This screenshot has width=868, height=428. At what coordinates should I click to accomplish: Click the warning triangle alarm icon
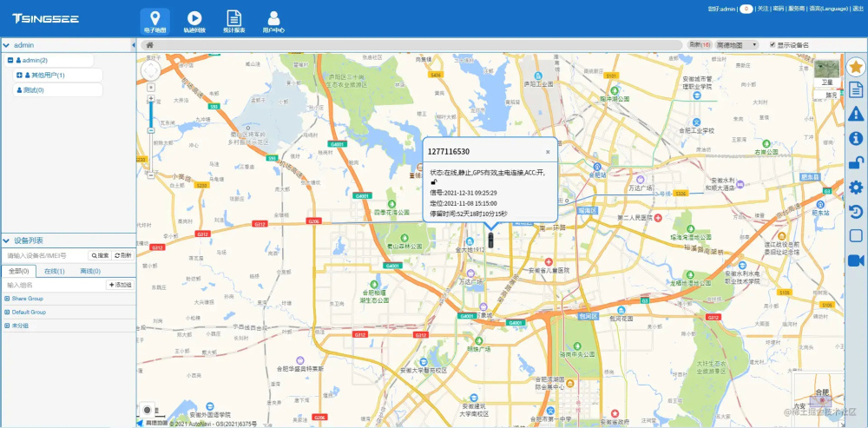[856, 114]
